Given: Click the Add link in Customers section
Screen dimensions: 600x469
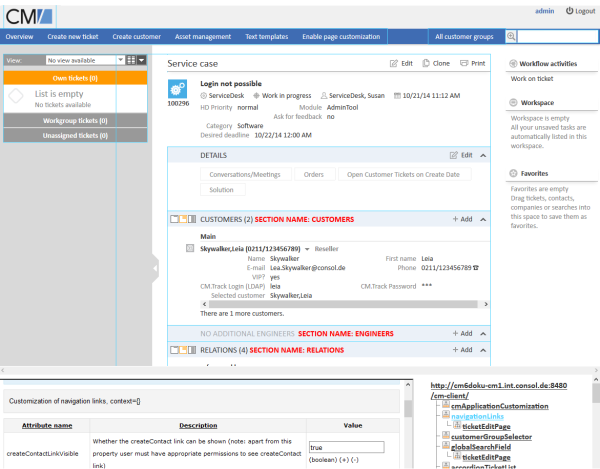Looking at the screenshot, I should (x=462, y=218).
